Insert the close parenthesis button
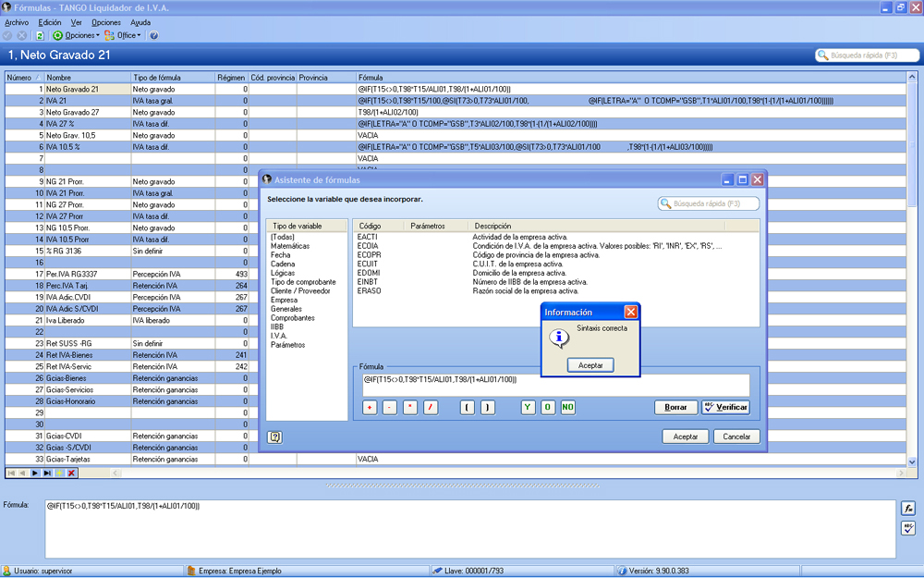Viewport: 924px width, 578px height. click(x=487, y=408)
